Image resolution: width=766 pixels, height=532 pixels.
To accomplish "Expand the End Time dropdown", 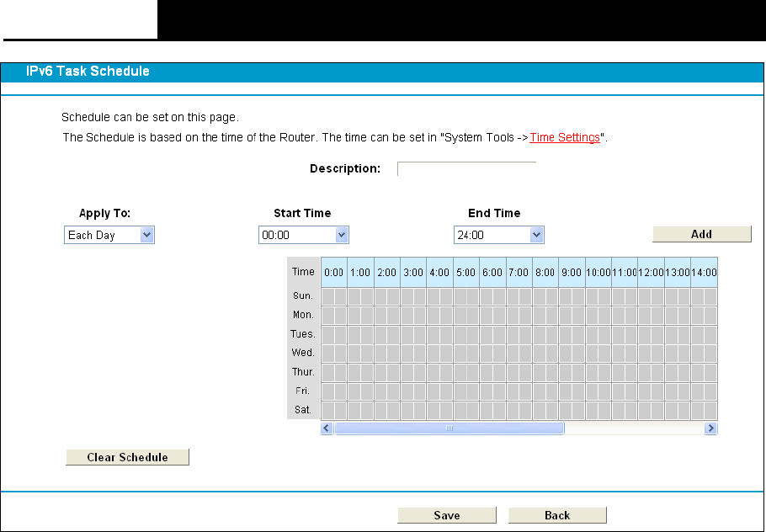I will coord(498,236).
